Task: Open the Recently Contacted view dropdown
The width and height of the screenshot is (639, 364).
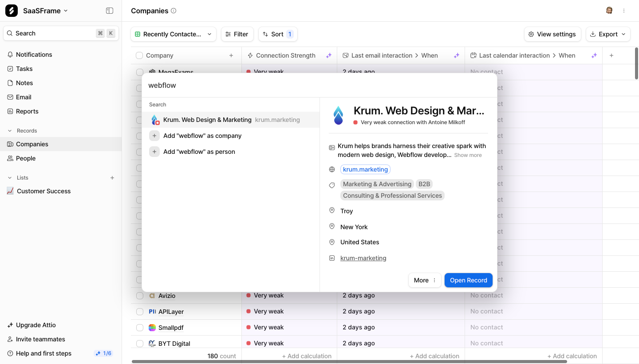Action: [174, 34]
